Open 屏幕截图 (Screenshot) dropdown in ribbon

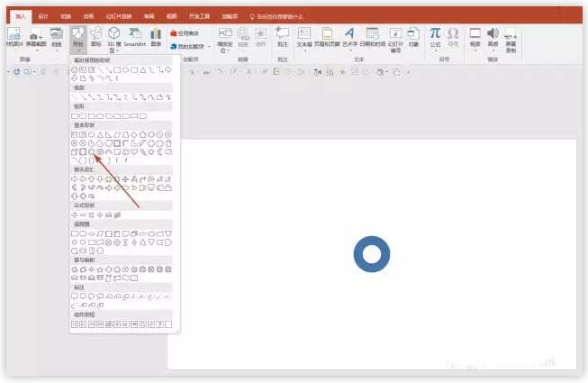(36, 39)
